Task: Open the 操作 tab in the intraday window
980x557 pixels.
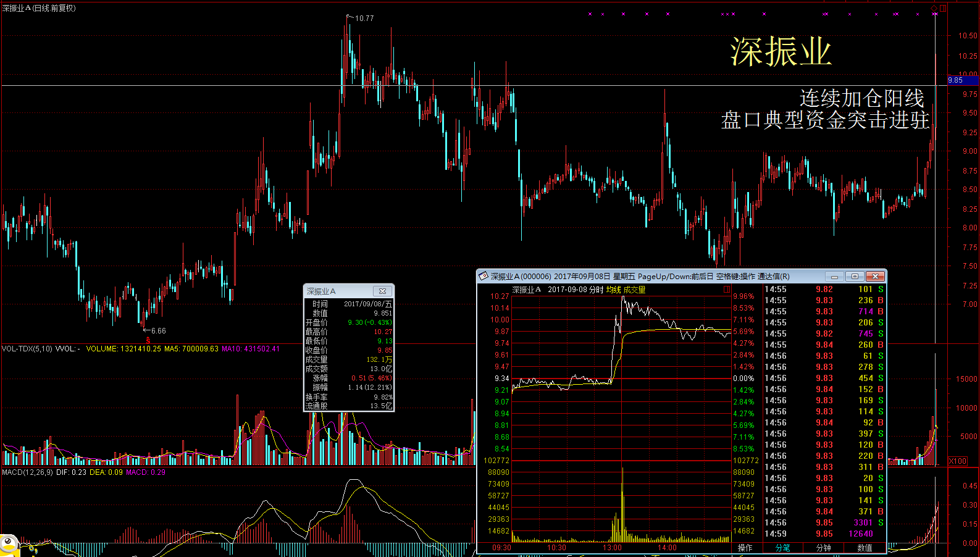Action: point(745,548)
